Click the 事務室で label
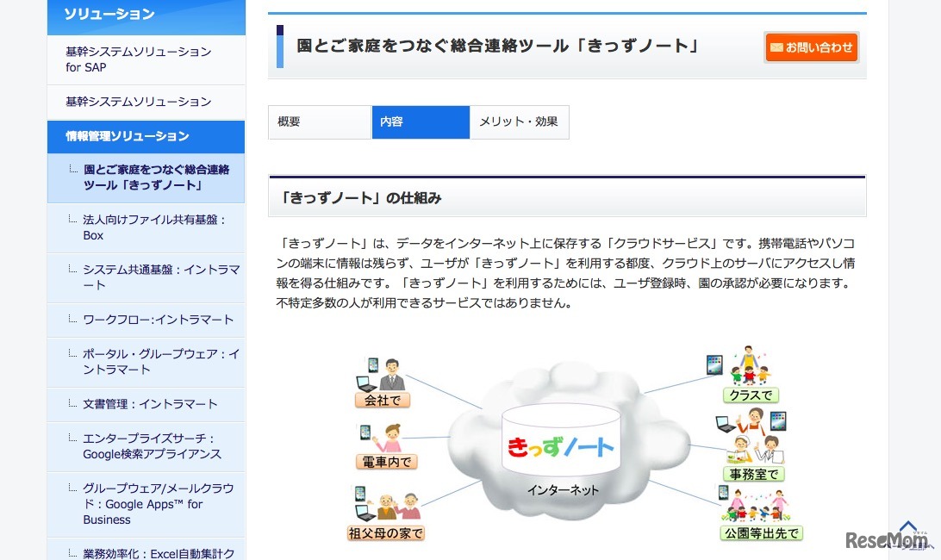This screenshot has width=941, height=560. point(754,474)
